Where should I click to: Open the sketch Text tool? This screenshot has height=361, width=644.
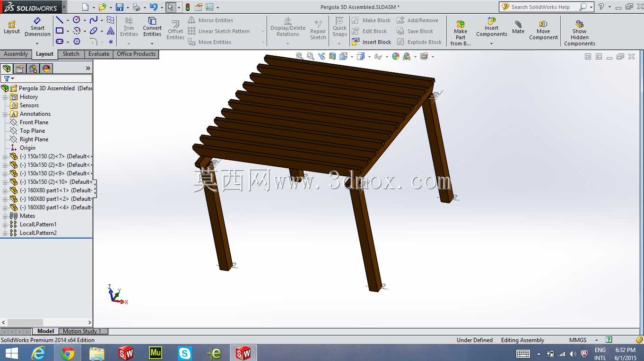coord(111,31)
